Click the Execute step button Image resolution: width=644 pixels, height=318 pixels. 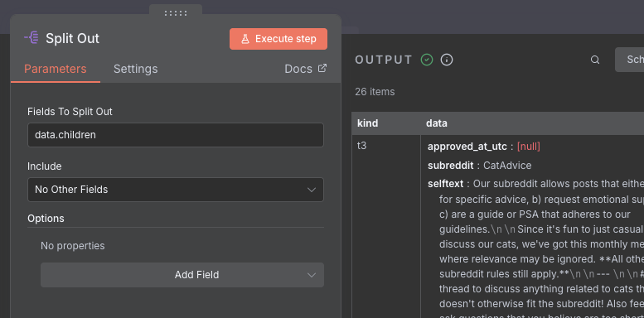click(x=278, y=39)
